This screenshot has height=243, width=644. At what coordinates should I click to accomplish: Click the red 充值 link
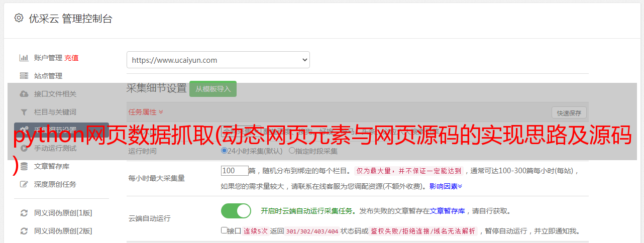(x=71, y=58)
